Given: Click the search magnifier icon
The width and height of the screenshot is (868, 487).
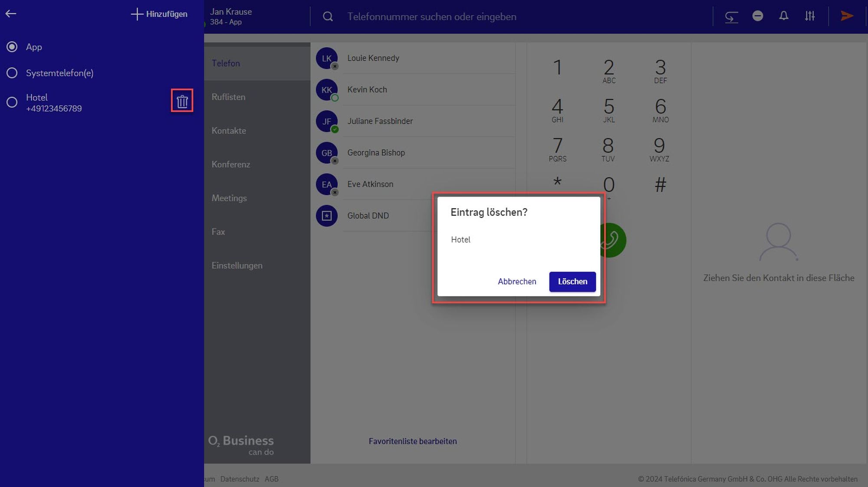Looking at the screenshot, I should 328,17.
